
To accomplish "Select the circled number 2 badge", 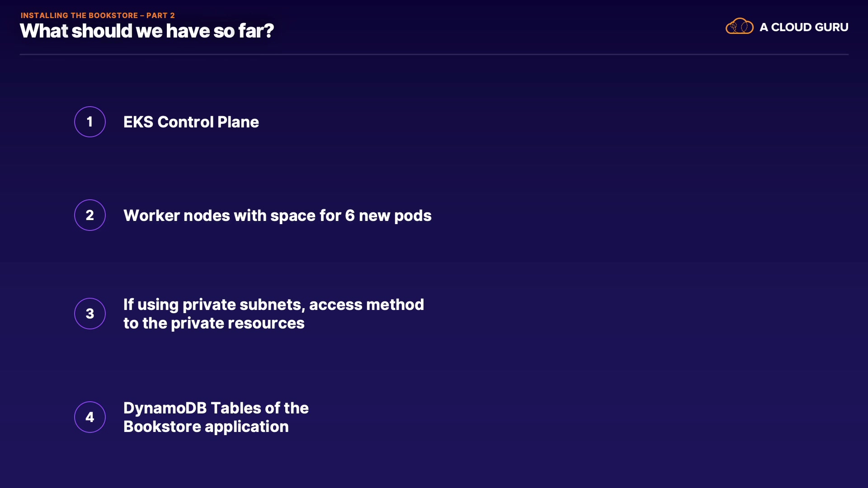I will click(x=90, y=215).
